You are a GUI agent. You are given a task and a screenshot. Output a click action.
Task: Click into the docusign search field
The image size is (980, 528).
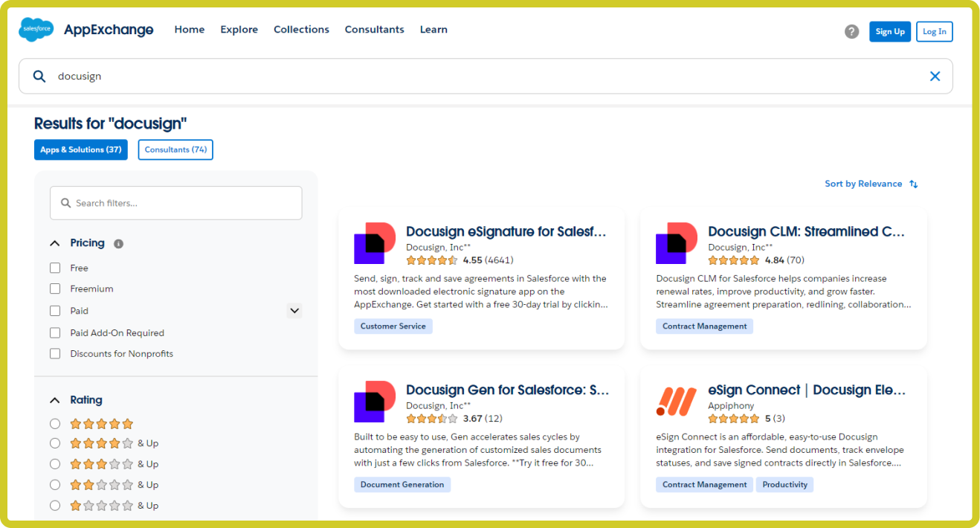486,76
